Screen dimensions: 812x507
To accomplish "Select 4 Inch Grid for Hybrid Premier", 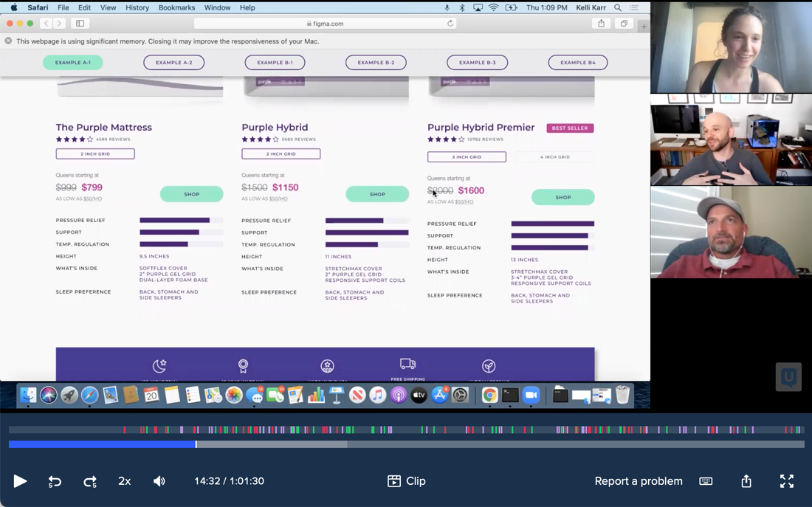I will click(x=555, y=157).
